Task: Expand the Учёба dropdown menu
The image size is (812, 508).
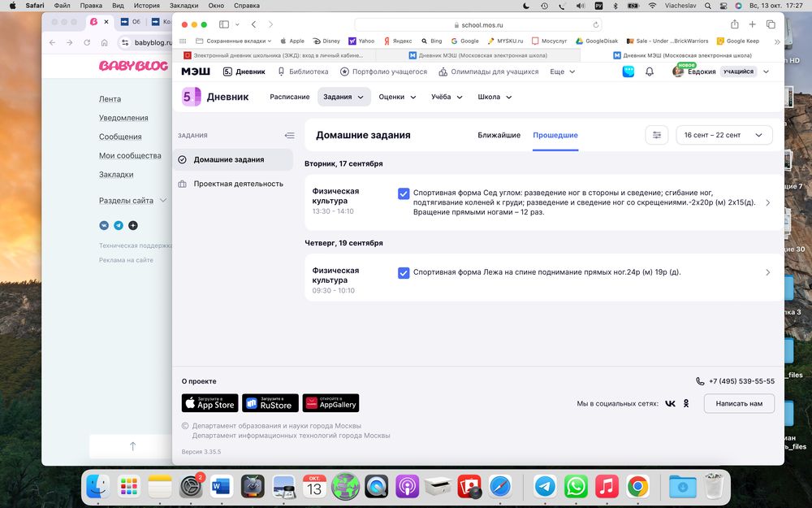Action: click(x=447, y=97)
